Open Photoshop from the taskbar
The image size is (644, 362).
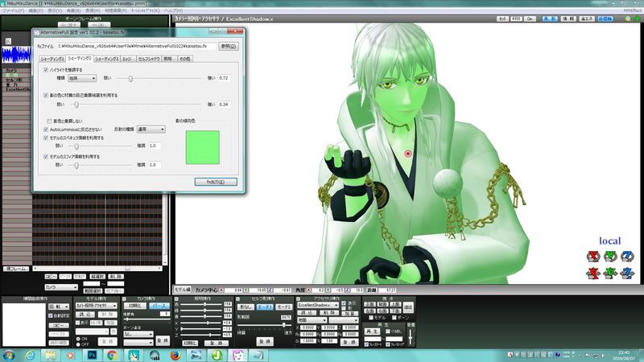coord(92,356)
